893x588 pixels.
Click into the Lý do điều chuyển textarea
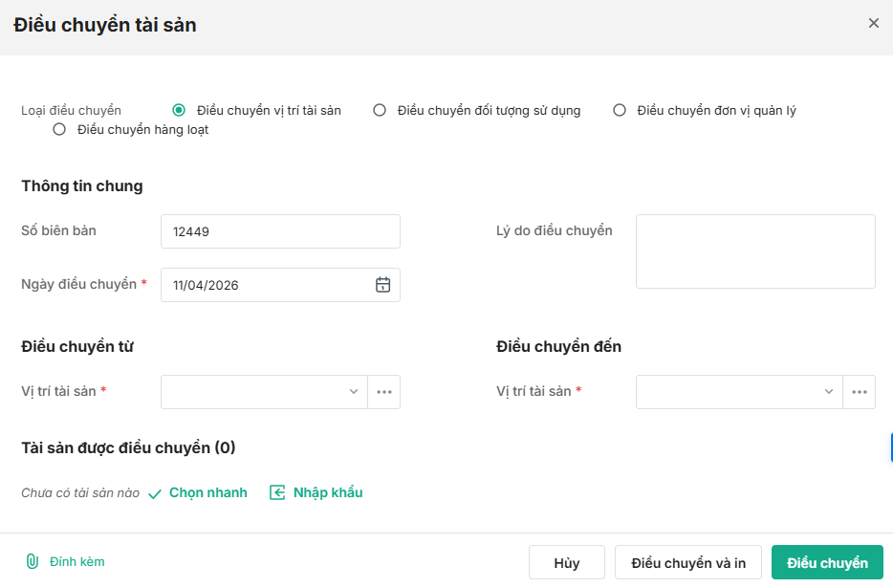(755, 250)
